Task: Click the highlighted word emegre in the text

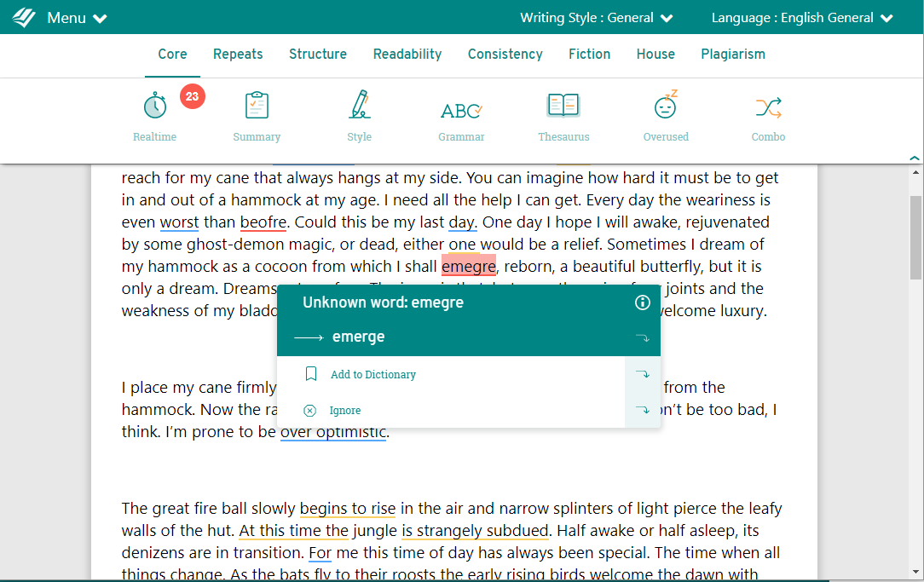Action: click(x=469, y=266)
